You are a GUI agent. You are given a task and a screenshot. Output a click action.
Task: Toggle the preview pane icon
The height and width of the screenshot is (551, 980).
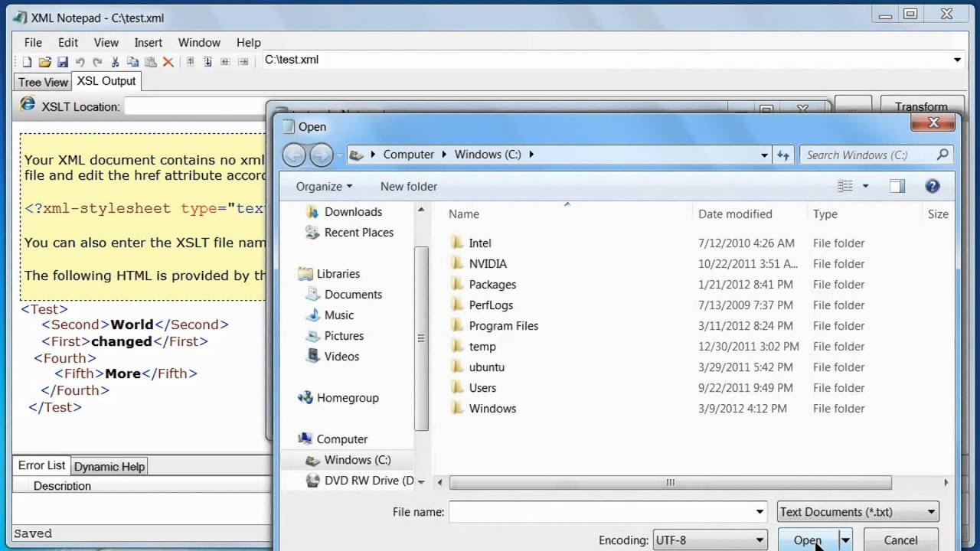click(x=897, y=186)
